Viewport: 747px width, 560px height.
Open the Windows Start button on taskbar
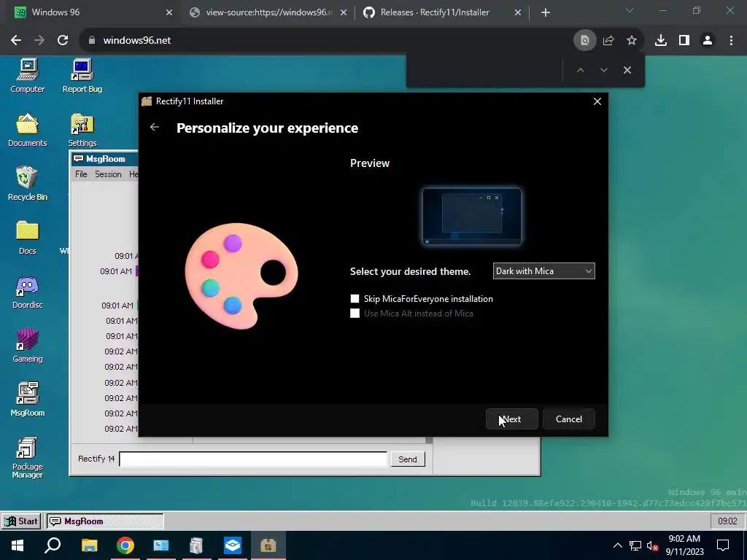[18, 545]
